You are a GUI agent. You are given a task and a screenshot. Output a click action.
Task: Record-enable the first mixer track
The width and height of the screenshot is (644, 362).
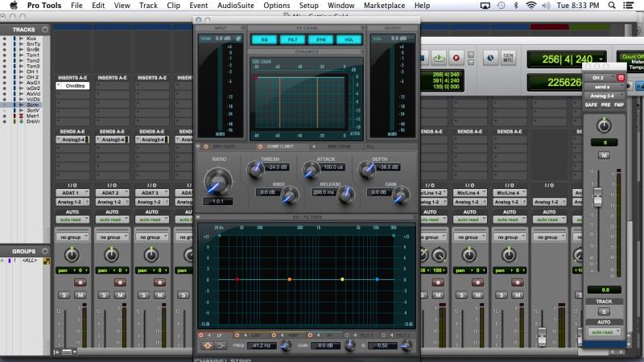pos(80,282)
